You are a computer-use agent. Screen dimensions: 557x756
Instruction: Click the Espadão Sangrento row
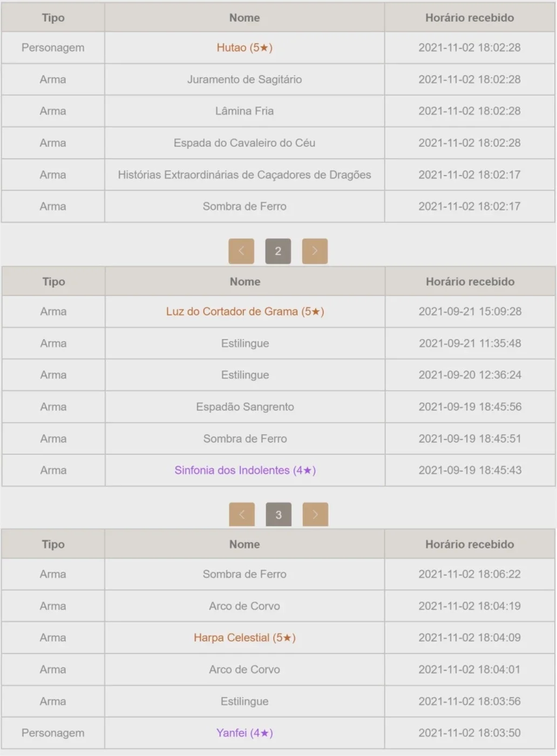(x=278, y=407)
